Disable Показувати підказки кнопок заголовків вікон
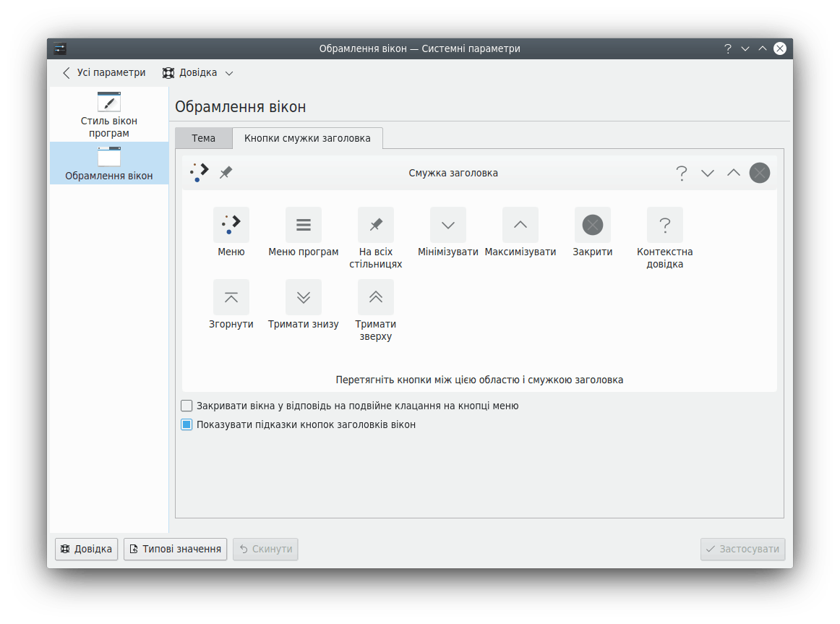The height and width of the screenshot is (624, 840). (187, 424)
